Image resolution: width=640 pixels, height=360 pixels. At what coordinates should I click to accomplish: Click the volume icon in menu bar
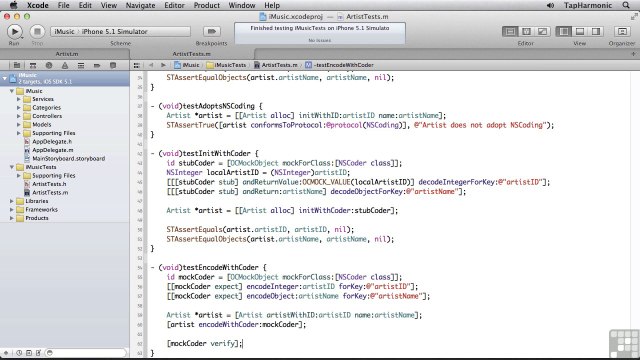point(550,5)
